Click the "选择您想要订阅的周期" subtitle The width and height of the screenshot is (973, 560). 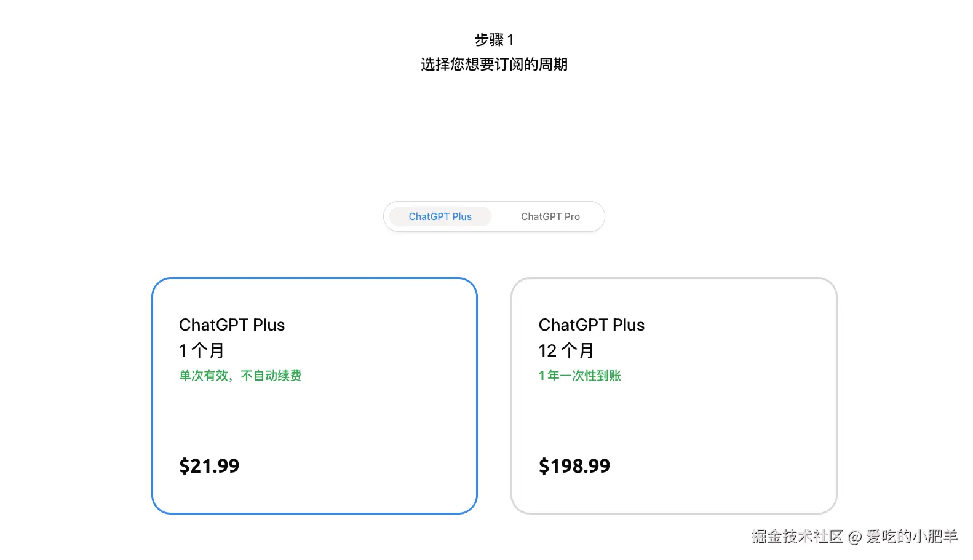494,65
